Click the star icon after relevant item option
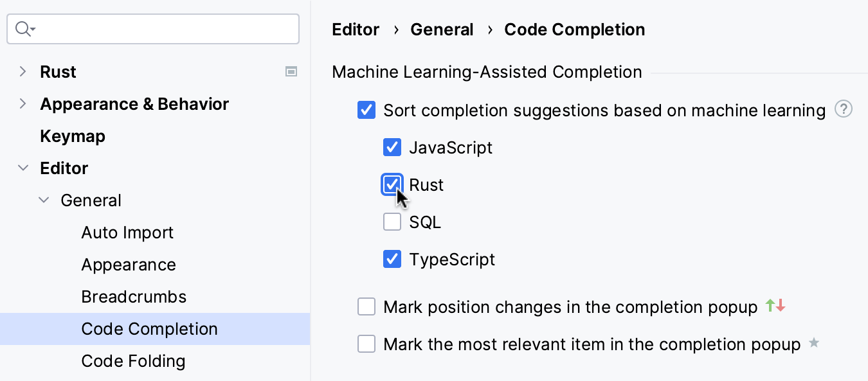 (813, 344)
